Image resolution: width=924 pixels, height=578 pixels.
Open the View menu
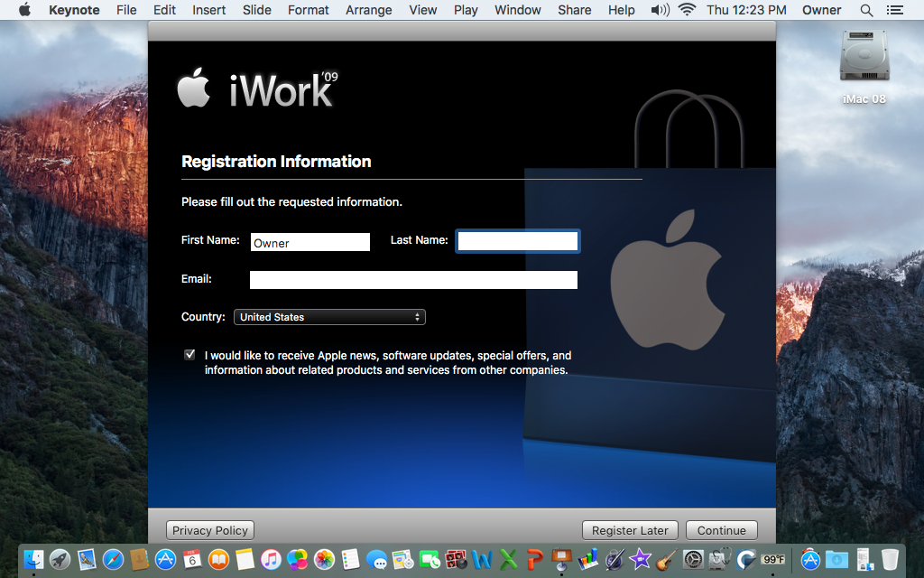coord(423,10)
